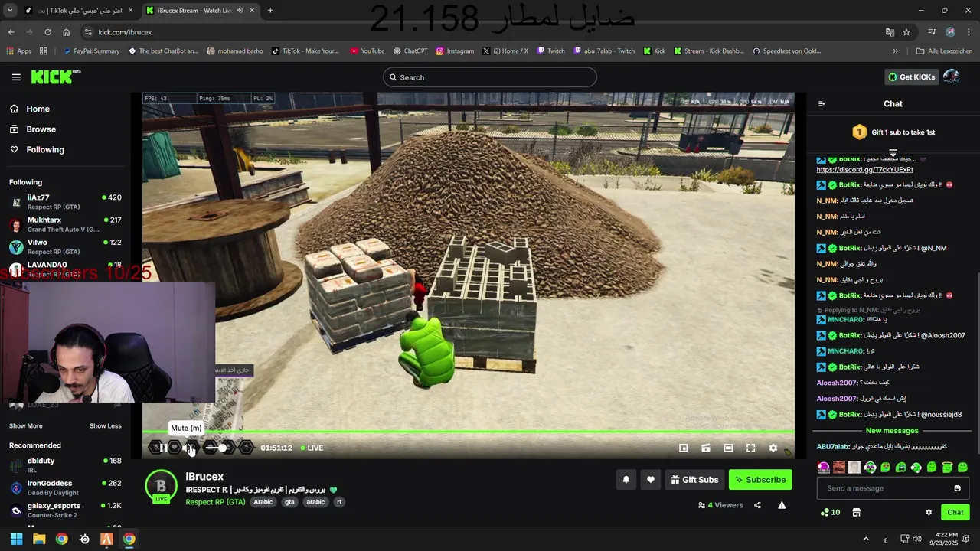Viewport: 980px width, 551px height.
Task: Open galaxy_esports recommended channel
Action: [x=65, y=510]
